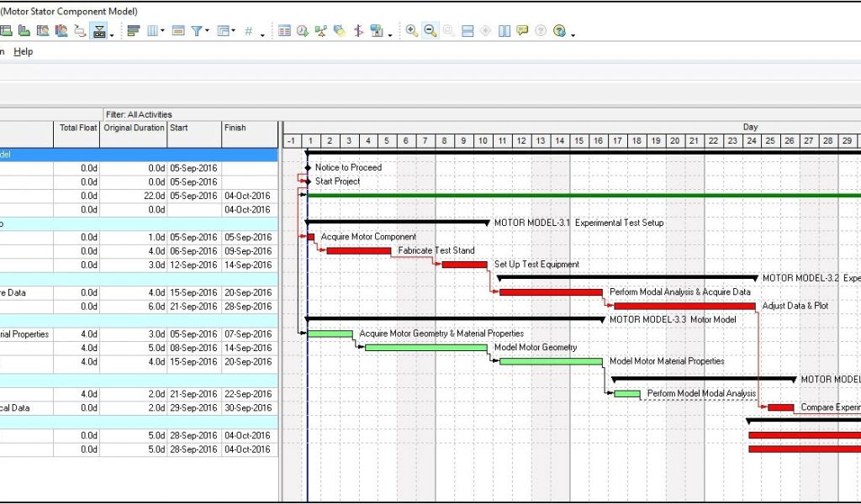861x504 pixels.
Task: Select the red Fabricate Test Stand bar
Action: [x=358, y=250]
